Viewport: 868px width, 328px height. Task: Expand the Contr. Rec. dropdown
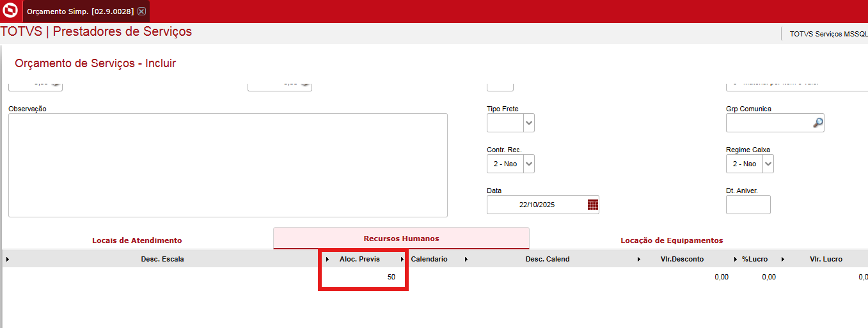(529, 164)
